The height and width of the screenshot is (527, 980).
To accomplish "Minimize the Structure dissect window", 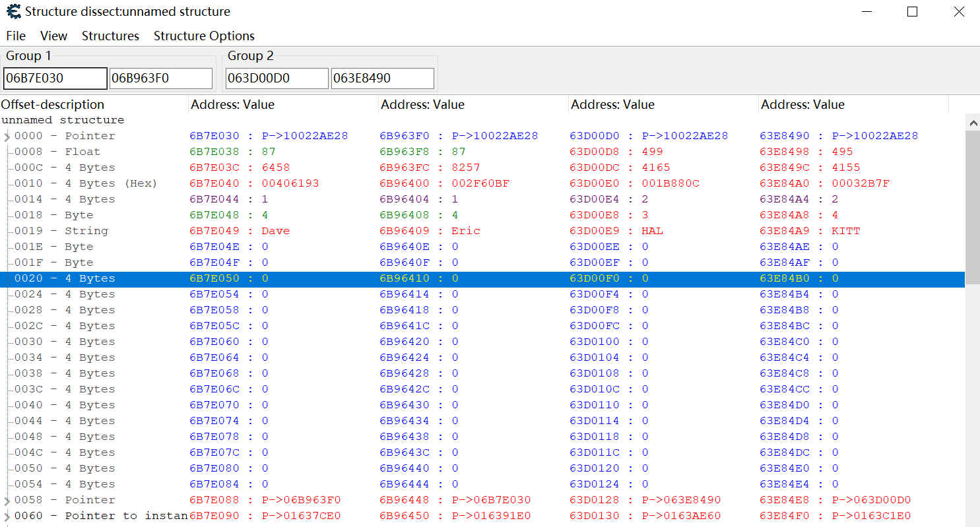I will pos(866,12).
